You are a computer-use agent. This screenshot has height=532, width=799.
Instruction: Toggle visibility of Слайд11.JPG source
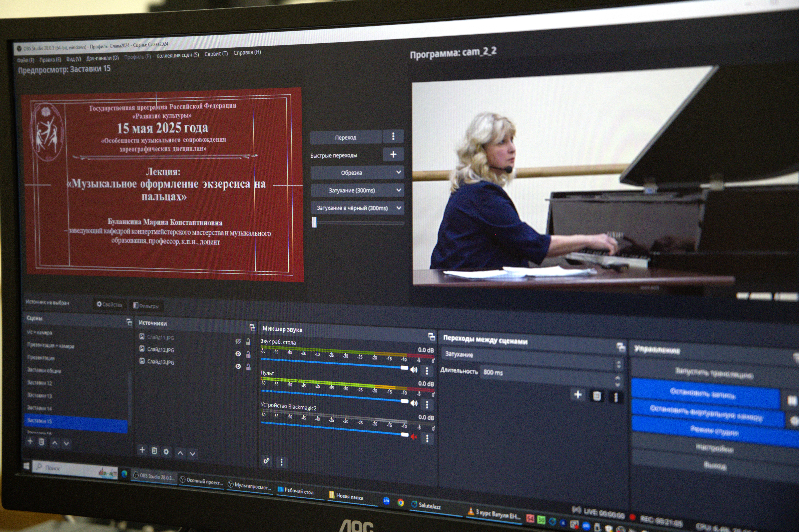click(238, 341)
